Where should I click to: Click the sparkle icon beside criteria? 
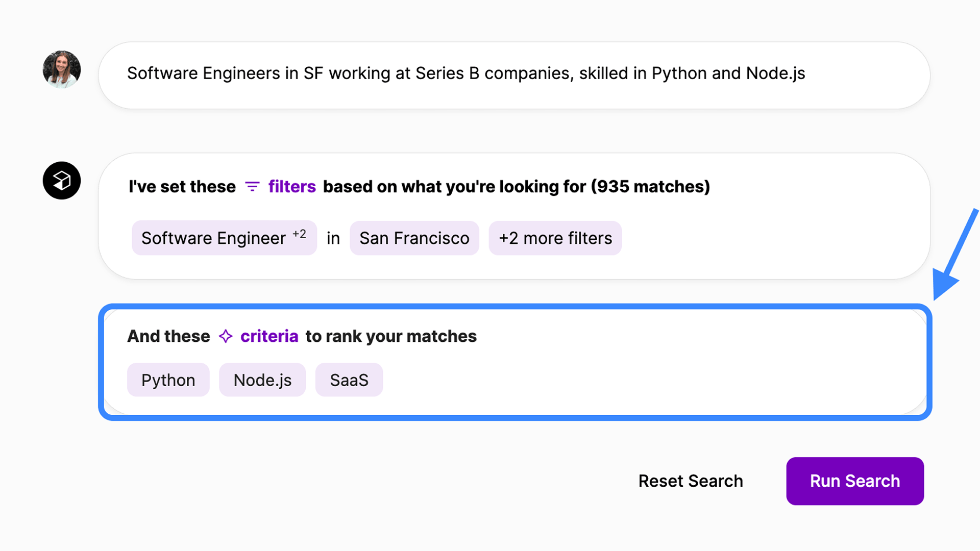(226, 336)
